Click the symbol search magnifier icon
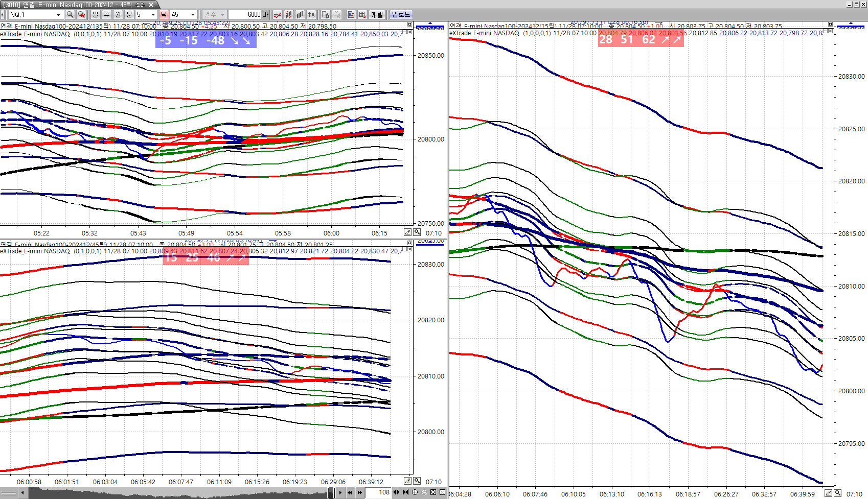Screen dimensions: 868x499 [x=70, y=15]
